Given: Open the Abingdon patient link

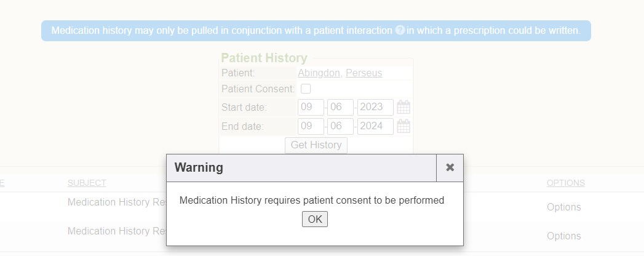Looking at the screenshot, I should point(318,73).
